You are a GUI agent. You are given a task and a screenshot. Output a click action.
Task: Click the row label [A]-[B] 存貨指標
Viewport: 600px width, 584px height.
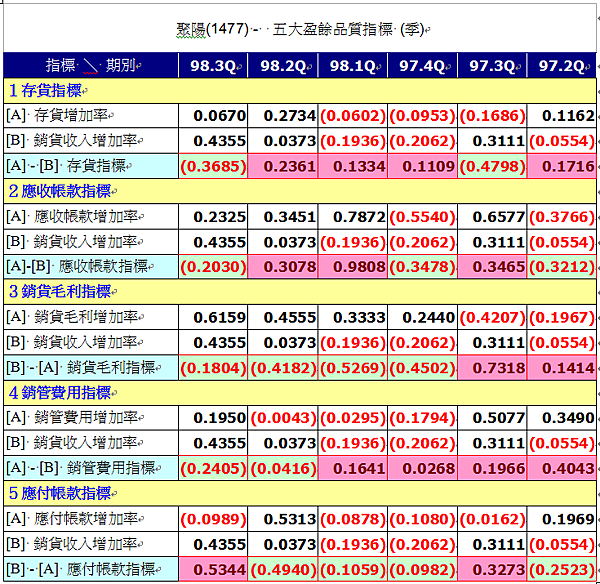point(68,166)
